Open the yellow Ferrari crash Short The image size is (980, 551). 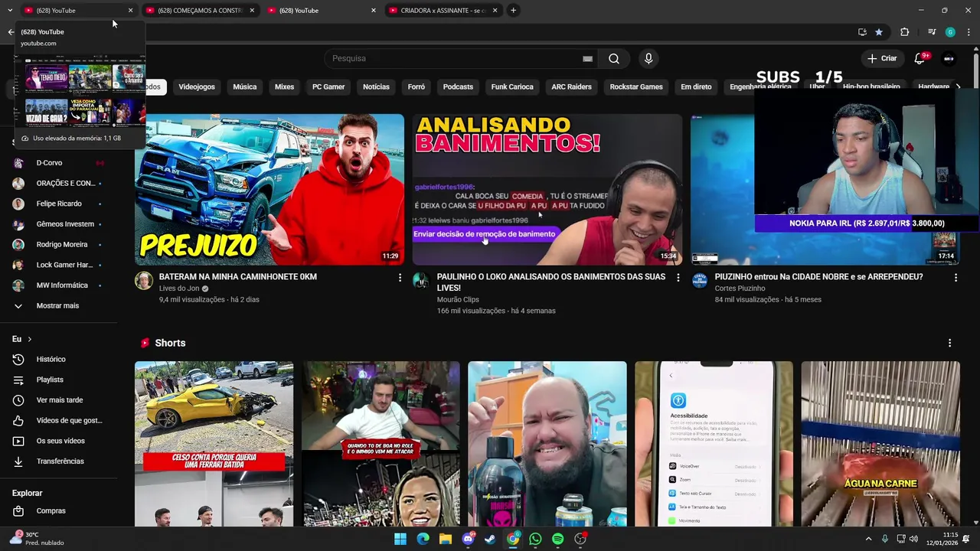point(214,444)
